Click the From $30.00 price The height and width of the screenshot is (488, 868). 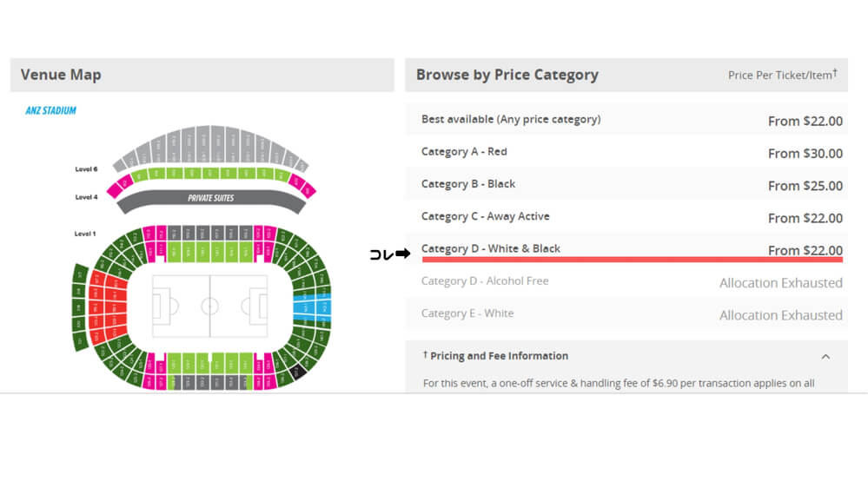point(805,154)
